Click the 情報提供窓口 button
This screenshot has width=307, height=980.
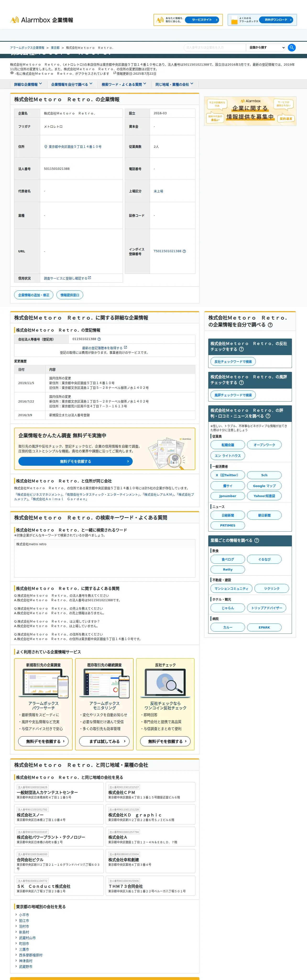pos(70,295)
